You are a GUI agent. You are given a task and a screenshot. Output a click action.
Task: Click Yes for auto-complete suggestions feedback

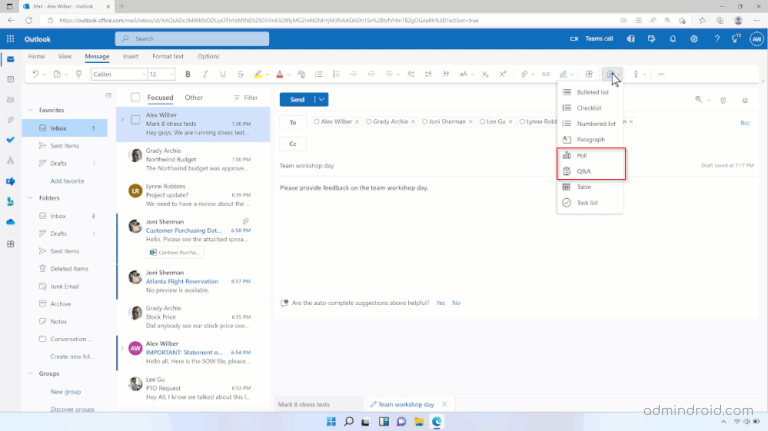click(439, 302)
